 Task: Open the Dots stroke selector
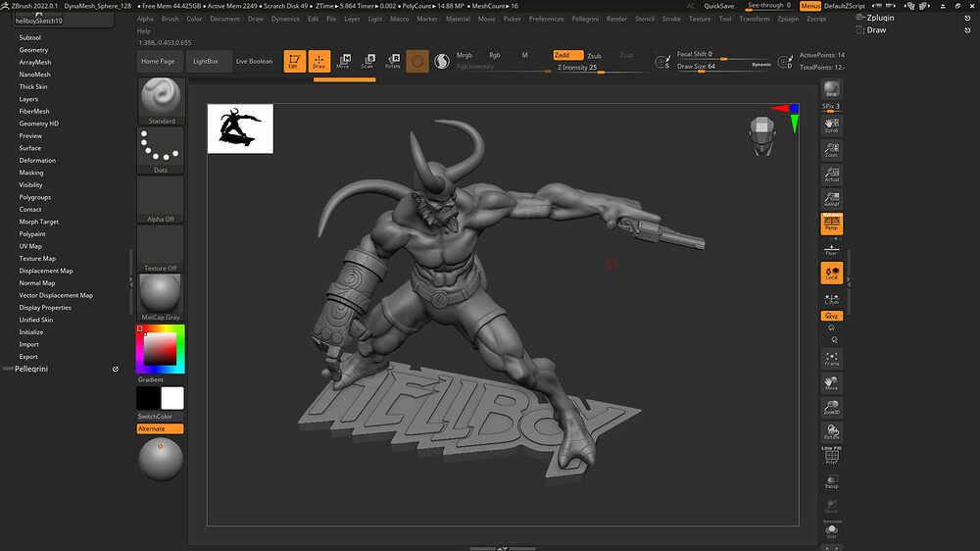click(161, 150)
